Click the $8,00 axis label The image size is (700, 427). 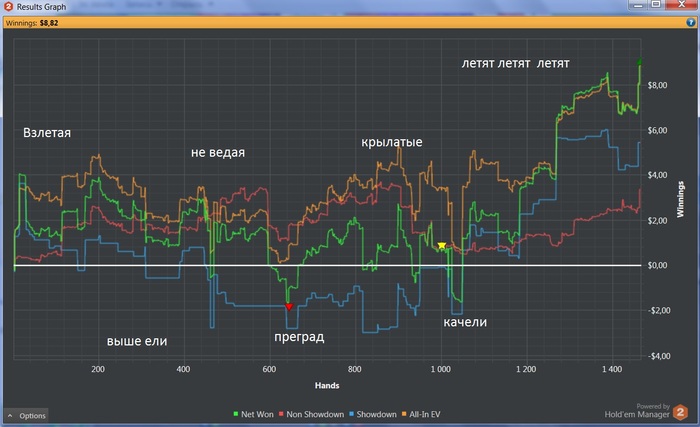click(x=657, y=85)
